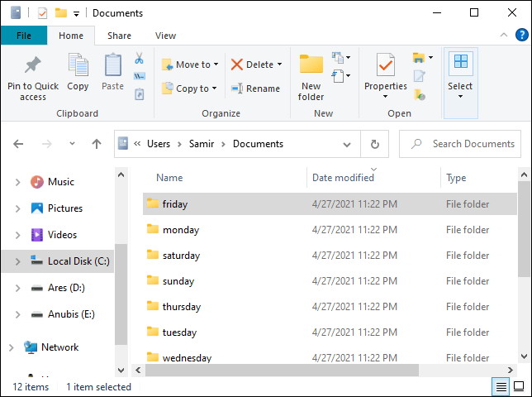The height and width of the screenshot is (397, 532).
Task: Click the Paste shortcut icon
Action: pos(139,94)
